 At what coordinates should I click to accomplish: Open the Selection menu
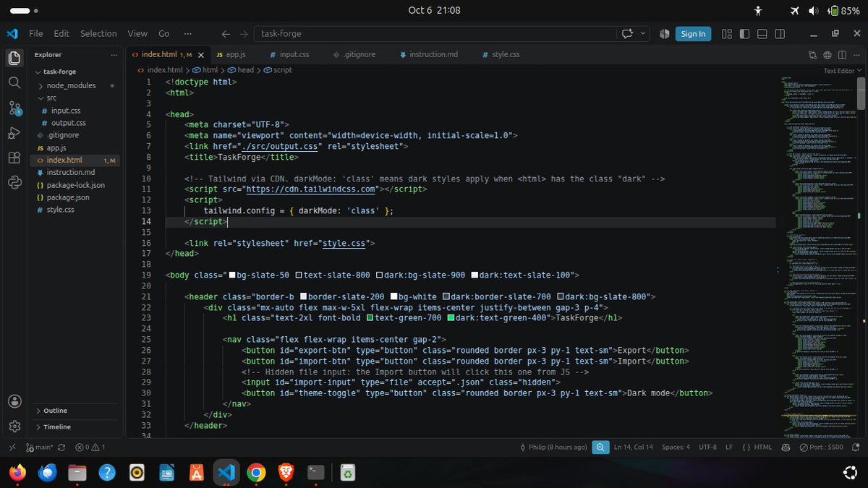[98, 33]
